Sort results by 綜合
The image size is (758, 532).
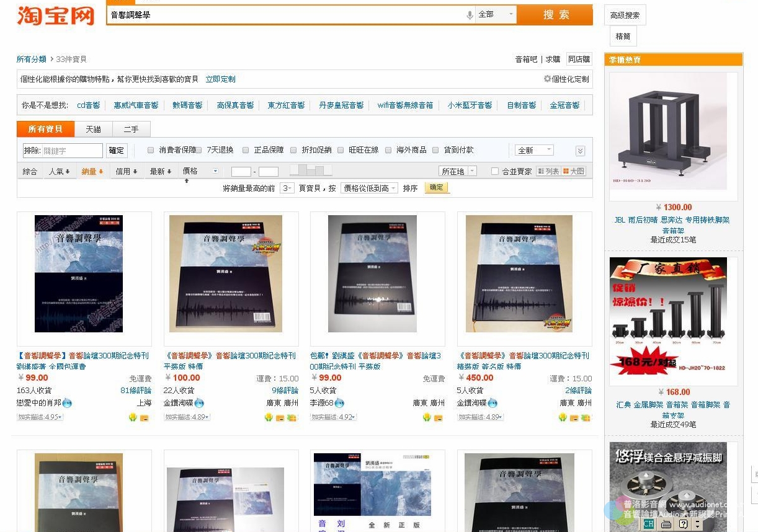tap(30, 171)
